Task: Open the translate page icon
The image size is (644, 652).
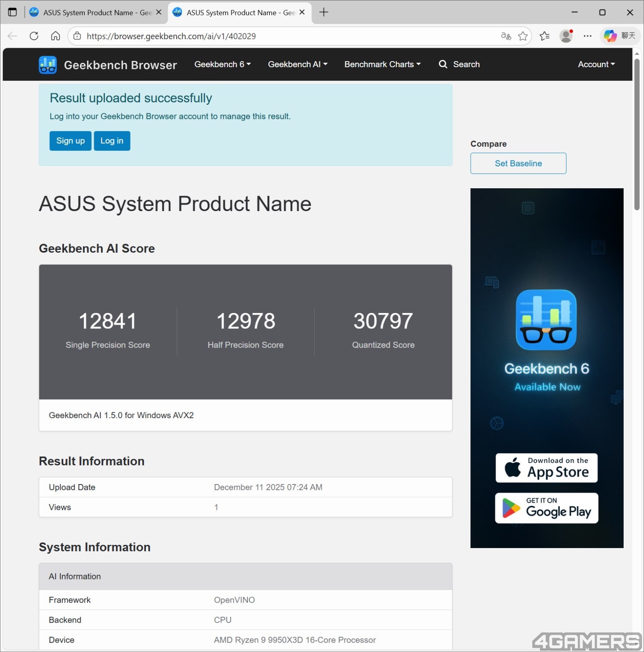Action: [x=506, y=36]
